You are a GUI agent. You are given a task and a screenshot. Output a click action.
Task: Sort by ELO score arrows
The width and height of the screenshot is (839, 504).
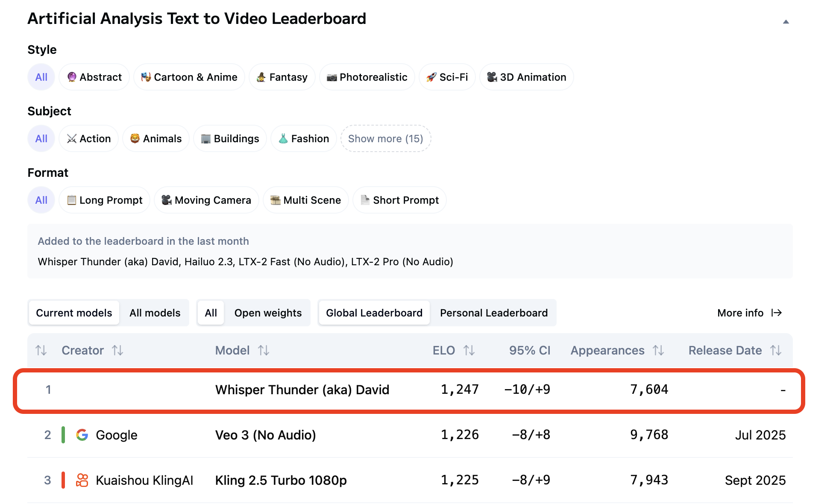469,351
